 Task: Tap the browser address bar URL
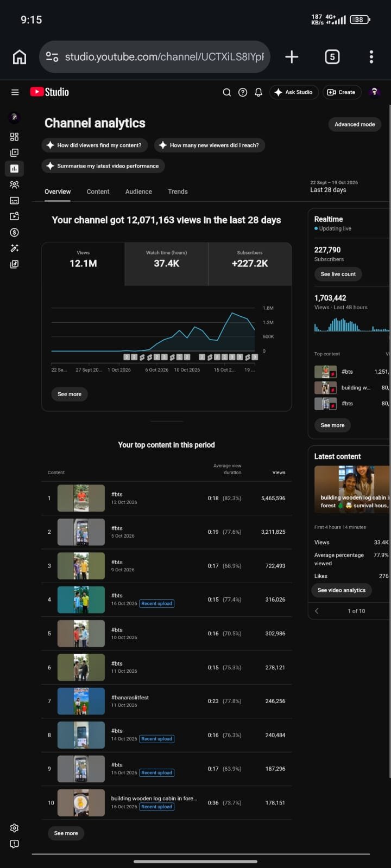(165, 57)
